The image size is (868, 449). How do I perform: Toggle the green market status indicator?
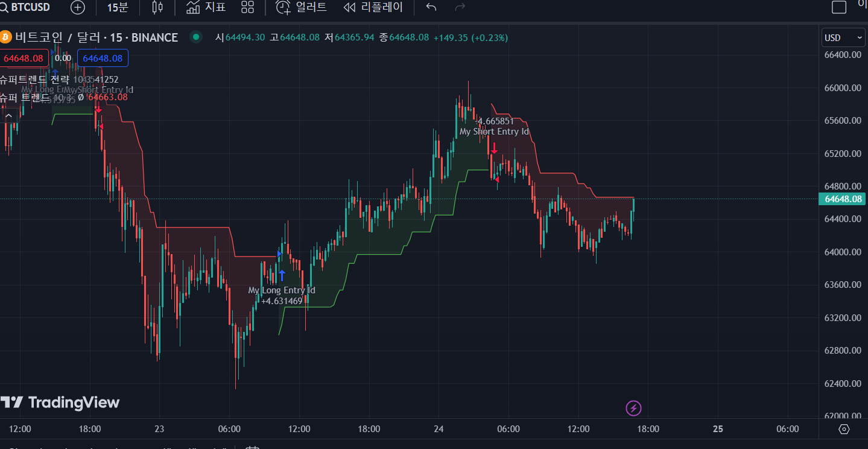195,37
